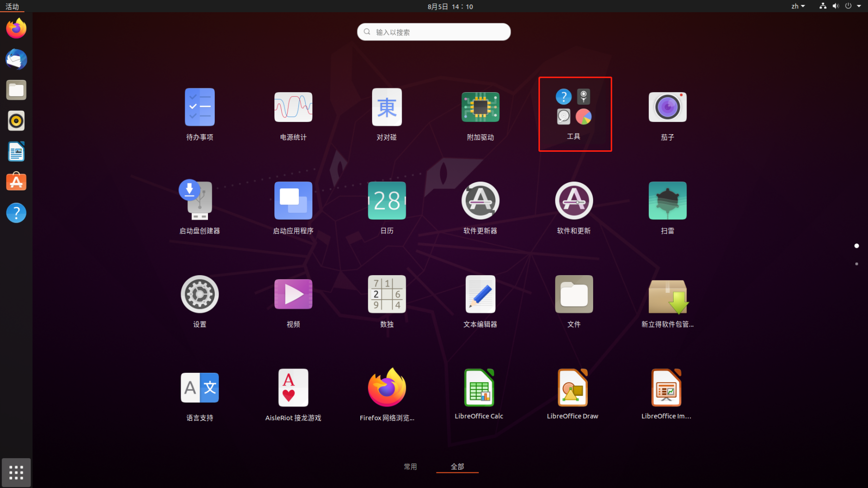Viewport: 868px width, 488px height.
Task: Open 语言支持 language support
Action: tap(200, 388)
